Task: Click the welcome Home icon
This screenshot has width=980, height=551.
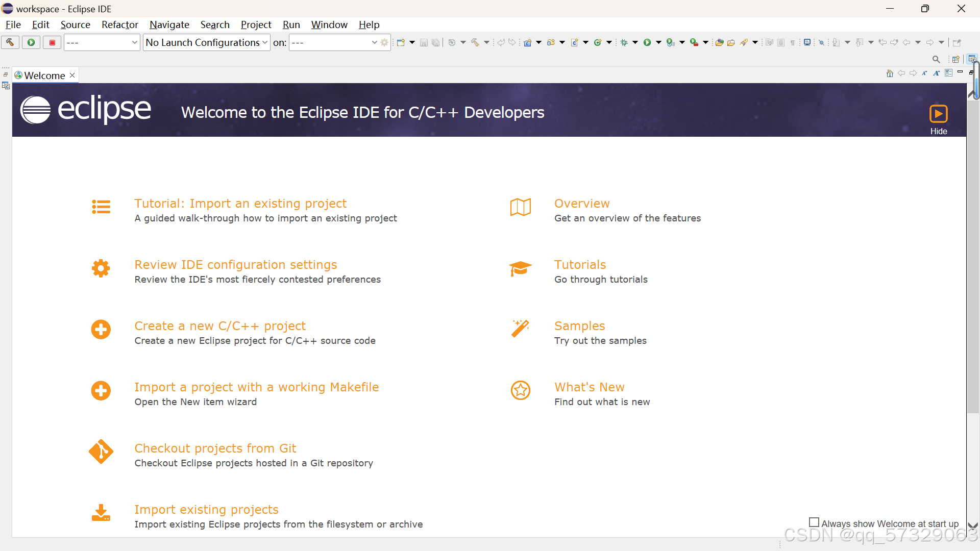Action: [890, 73]
